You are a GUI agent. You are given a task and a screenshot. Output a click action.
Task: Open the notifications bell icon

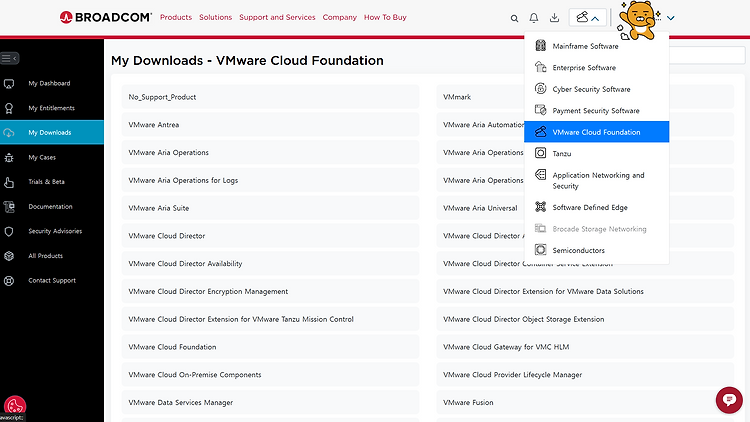[x=534, y=18]
